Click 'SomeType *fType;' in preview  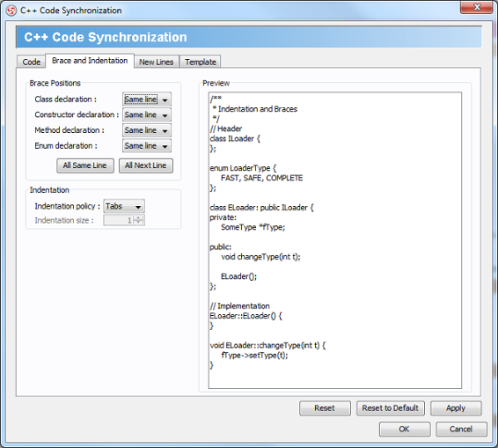pos(253,227)
